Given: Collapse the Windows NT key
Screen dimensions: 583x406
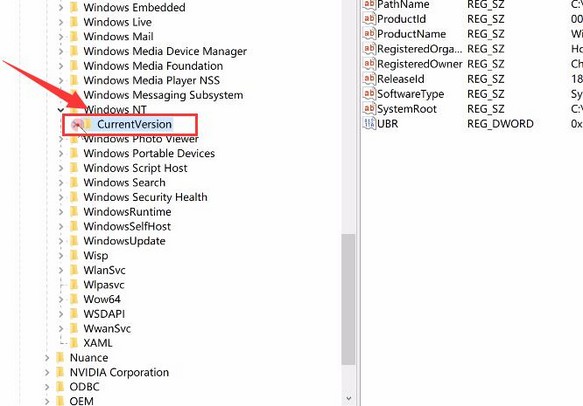Looking at the screenshot, I should pos(61,110).
